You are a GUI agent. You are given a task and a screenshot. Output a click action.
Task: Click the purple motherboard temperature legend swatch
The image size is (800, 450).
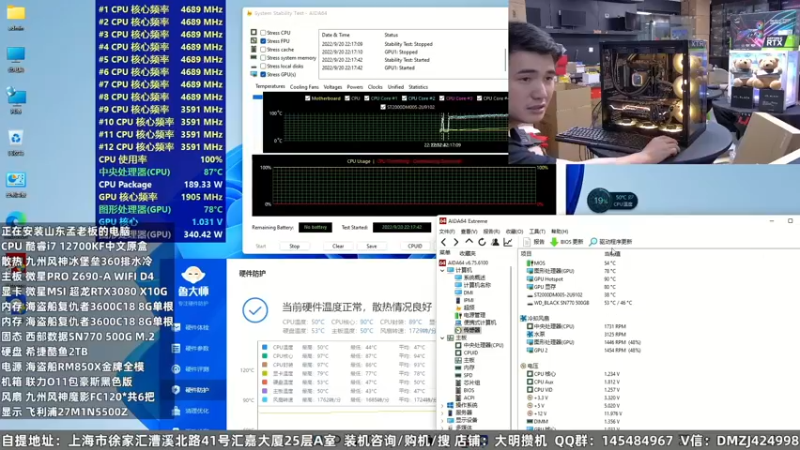point(265,391)
